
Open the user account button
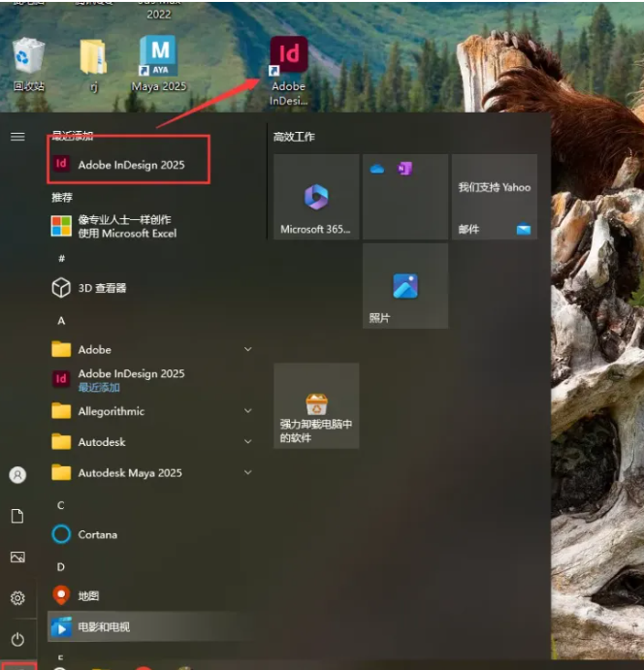(17, 475)
